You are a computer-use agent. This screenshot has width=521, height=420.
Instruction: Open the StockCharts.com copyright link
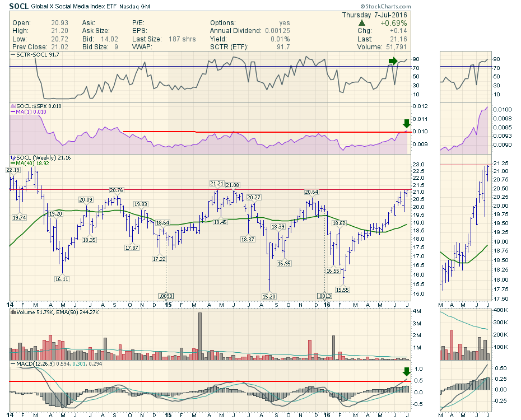click(385, 6)
